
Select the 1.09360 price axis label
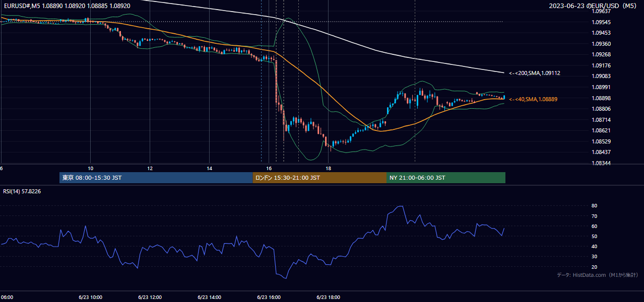pyautogui.click(x=602, y=44)
